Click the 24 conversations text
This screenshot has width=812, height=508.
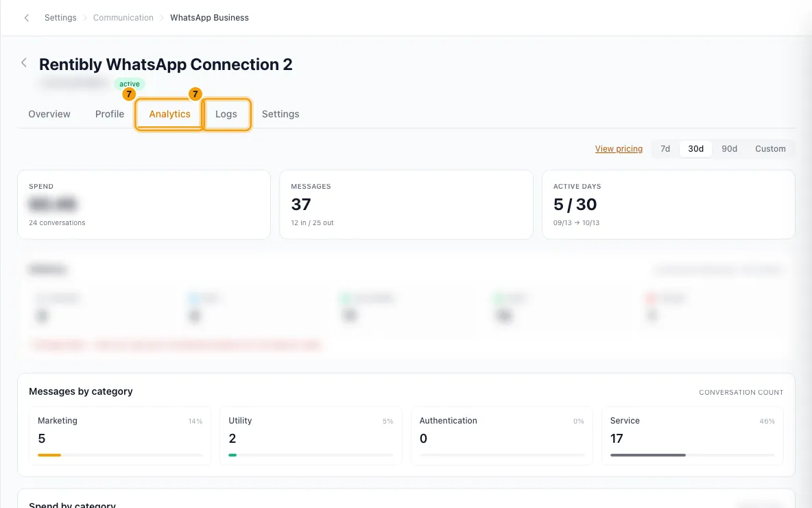(x=57, y=223)
